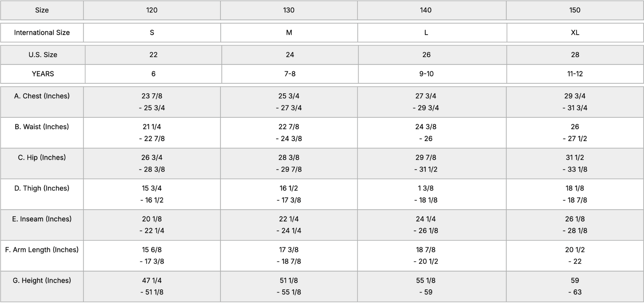Click the Size header cell

[42, 10]
